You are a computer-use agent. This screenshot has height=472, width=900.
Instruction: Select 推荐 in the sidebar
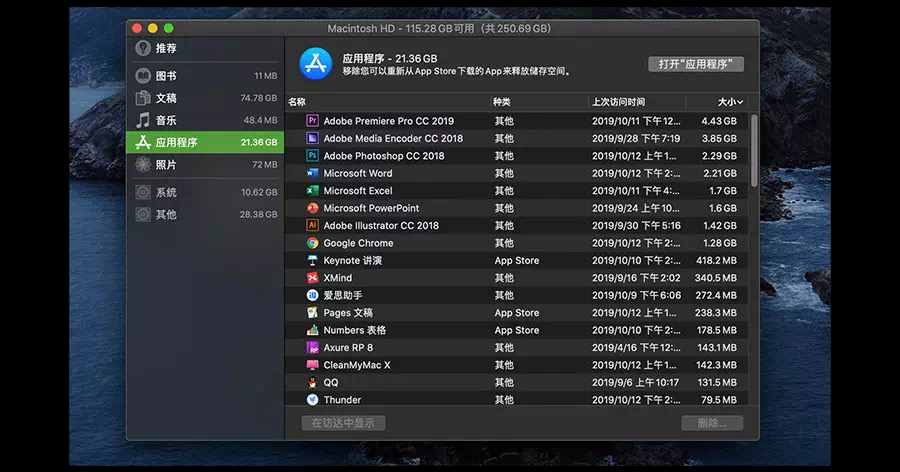click(x=205, y=48)
